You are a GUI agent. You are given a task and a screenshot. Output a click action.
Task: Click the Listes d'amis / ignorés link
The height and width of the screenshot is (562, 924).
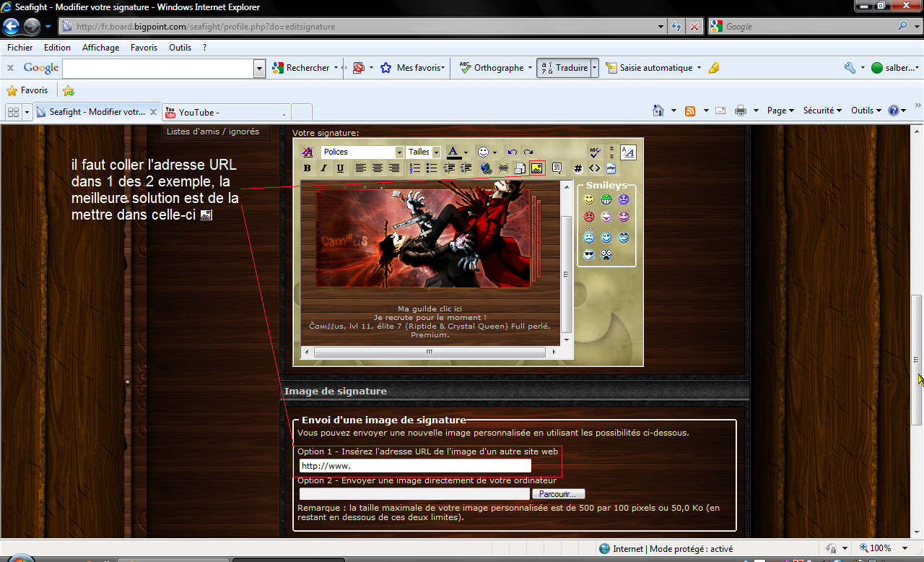[x=213, y=131]
